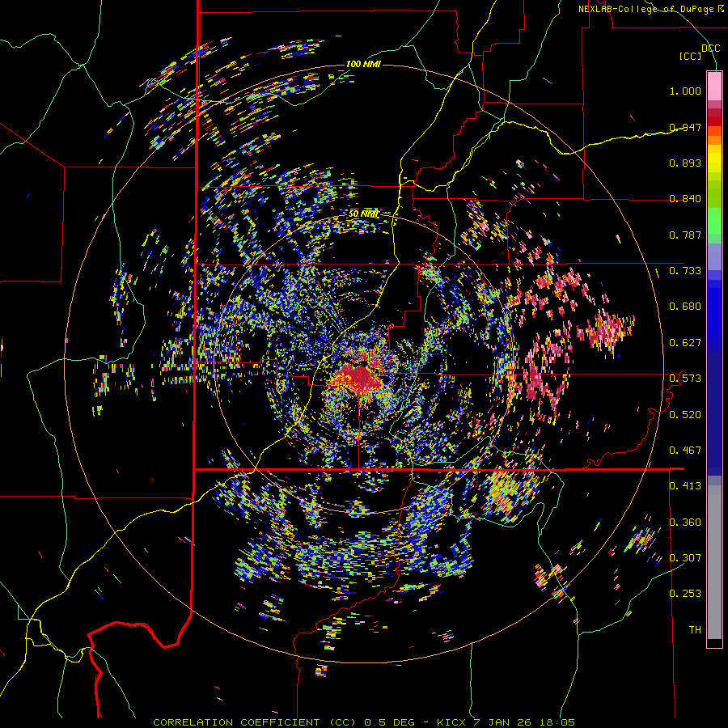
Task: Click the 0.360 value on the color scale
Action: [685, 523]
